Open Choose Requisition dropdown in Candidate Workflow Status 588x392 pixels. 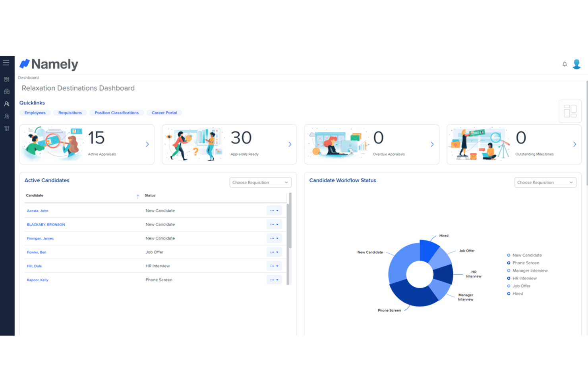pyautogui.click(x=545, y=182)
